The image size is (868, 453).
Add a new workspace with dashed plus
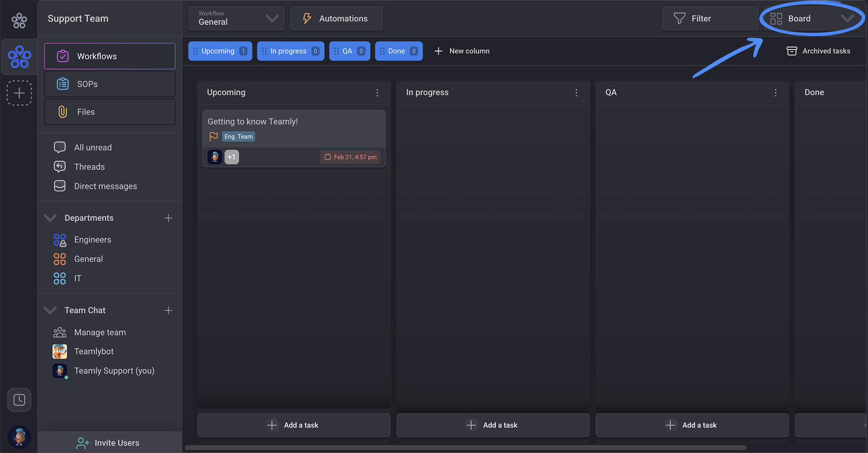tap(19, 93)
